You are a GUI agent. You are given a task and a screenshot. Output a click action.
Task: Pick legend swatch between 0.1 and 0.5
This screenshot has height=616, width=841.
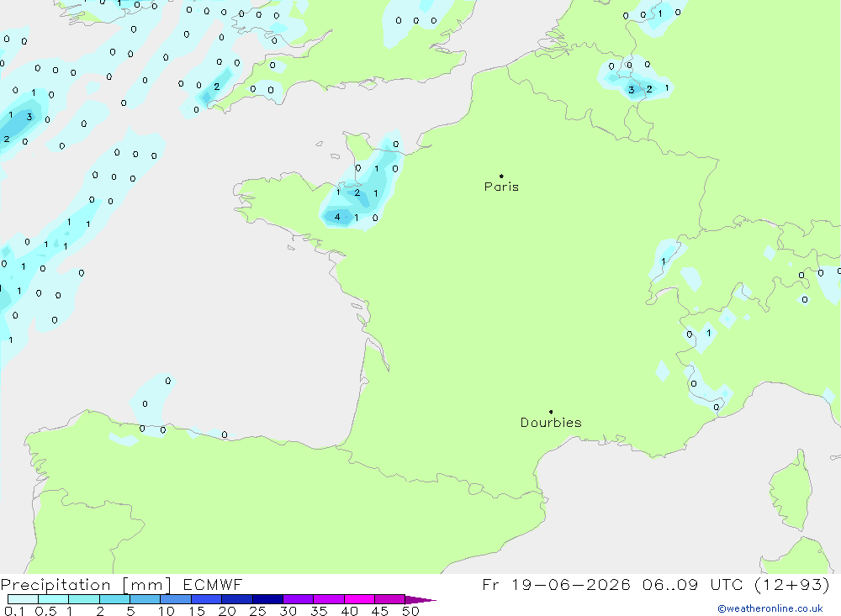[x=23, y=599]
